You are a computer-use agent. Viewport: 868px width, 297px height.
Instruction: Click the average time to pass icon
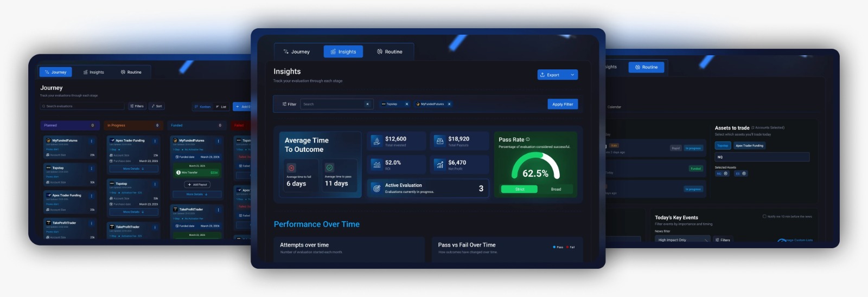click(x=330, y=168)
